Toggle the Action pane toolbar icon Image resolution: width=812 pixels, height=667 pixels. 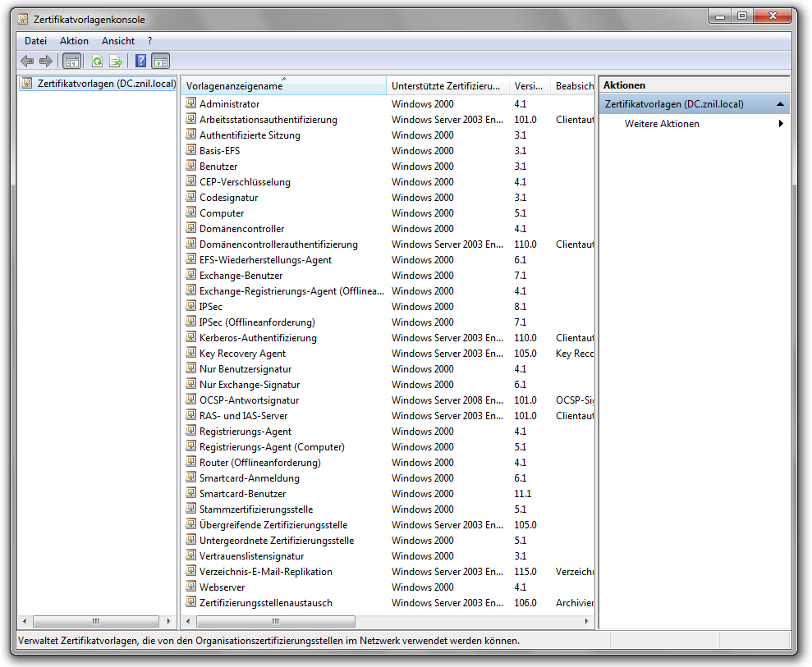point(161,61)
